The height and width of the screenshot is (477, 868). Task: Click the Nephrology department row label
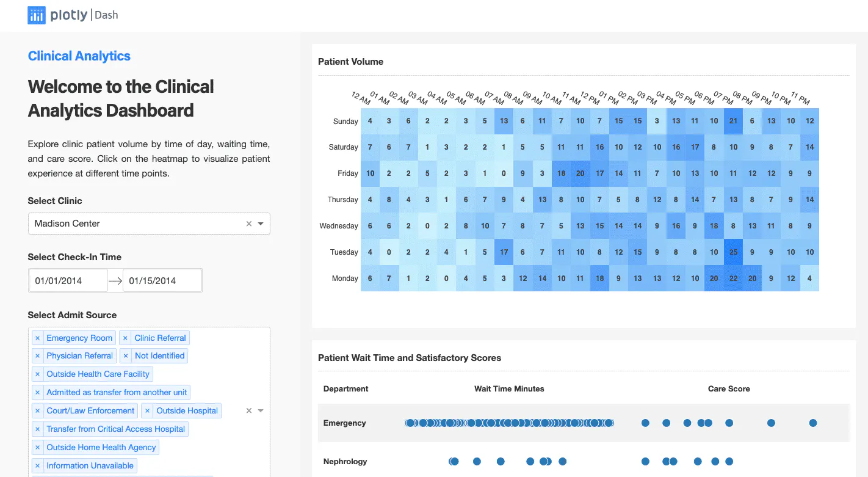click(x=345, y=461)
